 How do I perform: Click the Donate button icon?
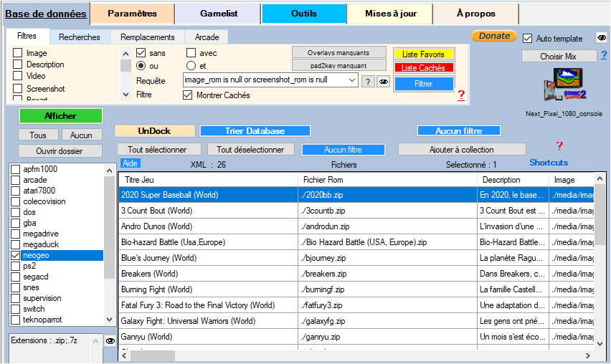click(493, 36)
